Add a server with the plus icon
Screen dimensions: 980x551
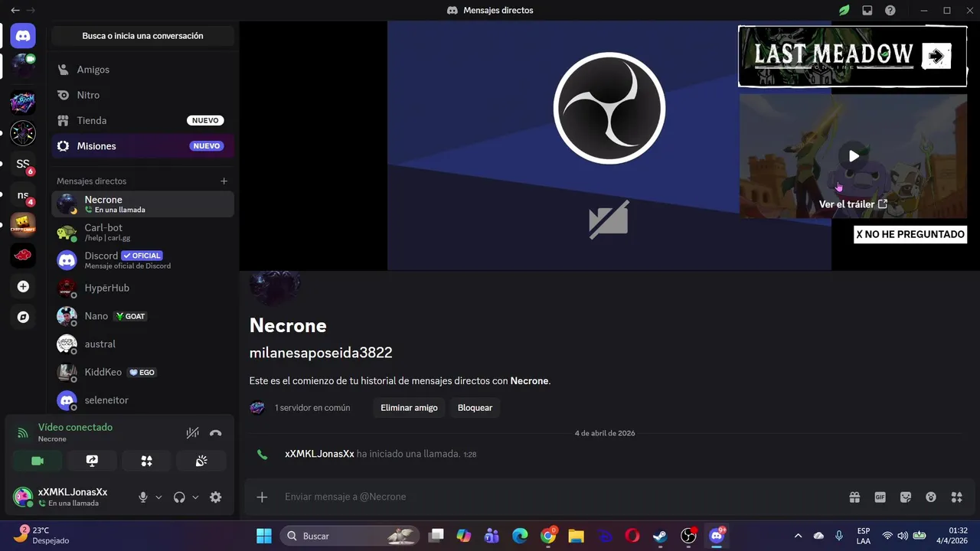tap(23, 286)
